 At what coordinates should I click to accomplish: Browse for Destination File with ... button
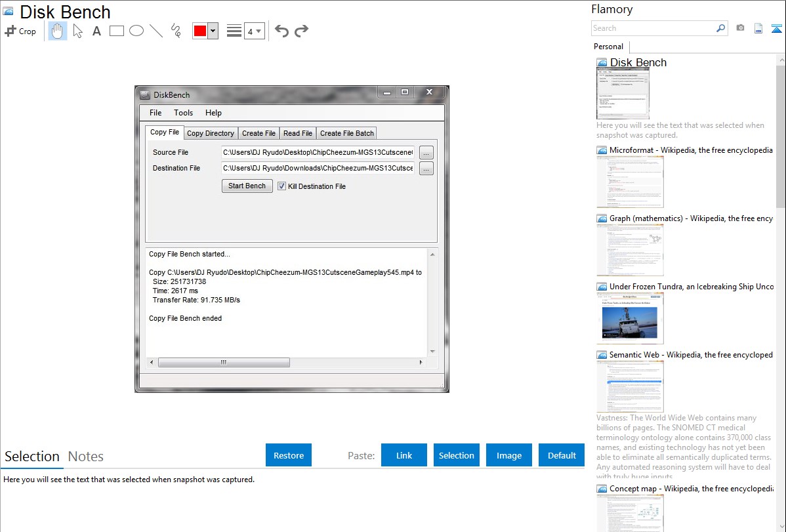click(426, 169)
